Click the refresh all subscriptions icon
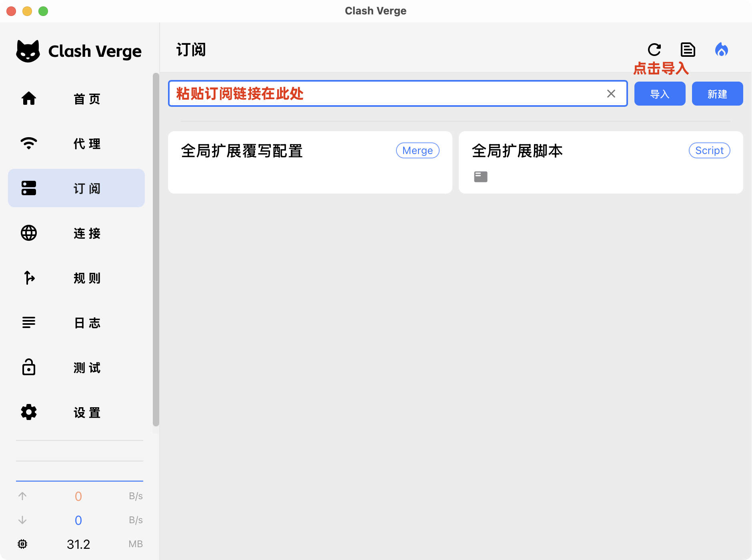This screenshot has width=752, height=560. click(654, 50)
